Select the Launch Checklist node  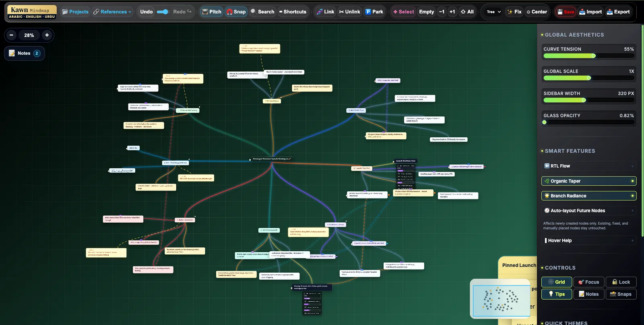click(361, 168)
